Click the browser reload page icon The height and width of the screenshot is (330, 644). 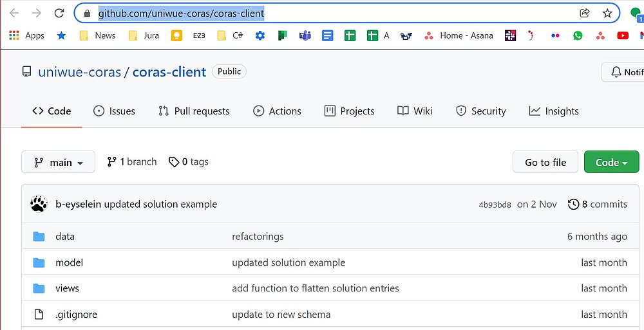tap(59, 13)
